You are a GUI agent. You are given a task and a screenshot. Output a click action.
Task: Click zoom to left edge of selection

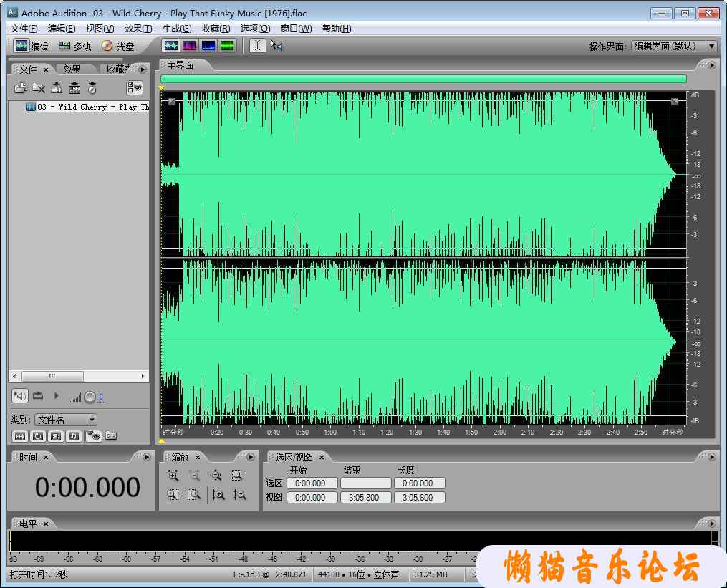point(173,495)
